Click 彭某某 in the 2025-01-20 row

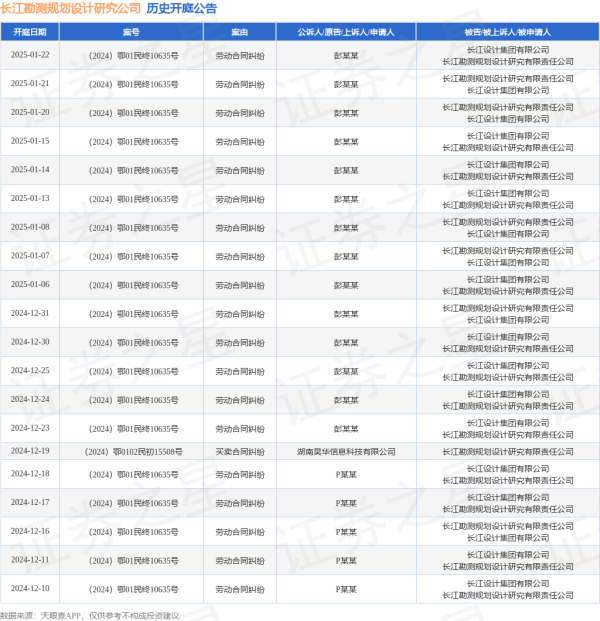346,113
